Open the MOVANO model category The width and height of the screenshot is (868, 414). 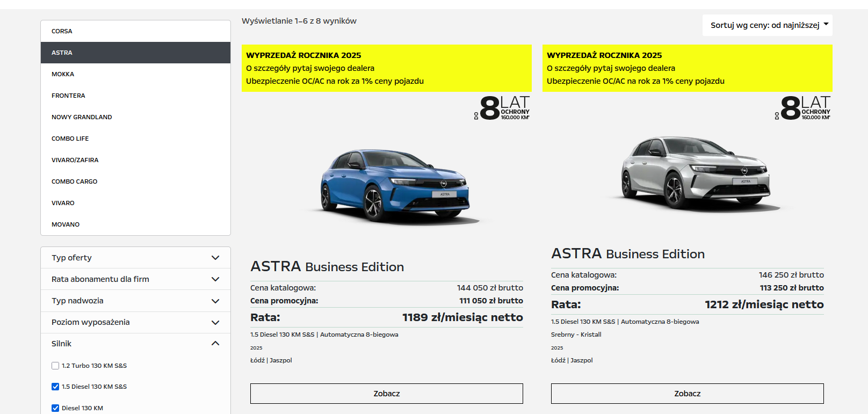66,224
